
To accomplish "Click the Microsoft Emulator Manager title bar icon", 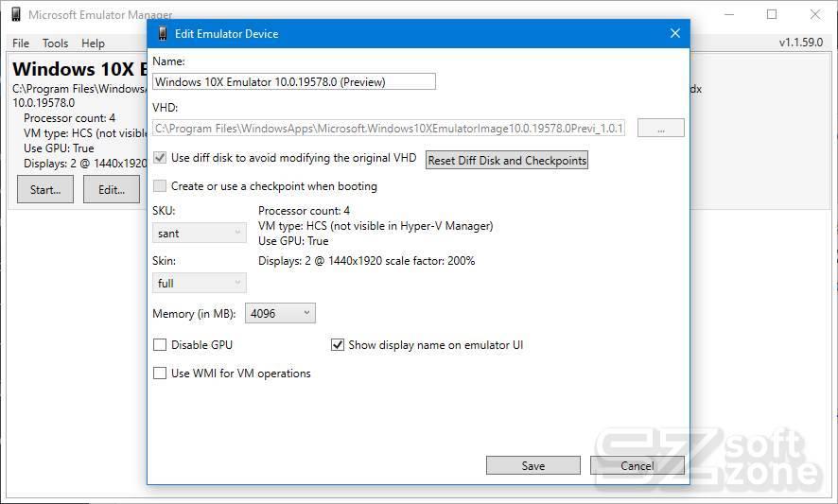I will click(x=16, y=14).
